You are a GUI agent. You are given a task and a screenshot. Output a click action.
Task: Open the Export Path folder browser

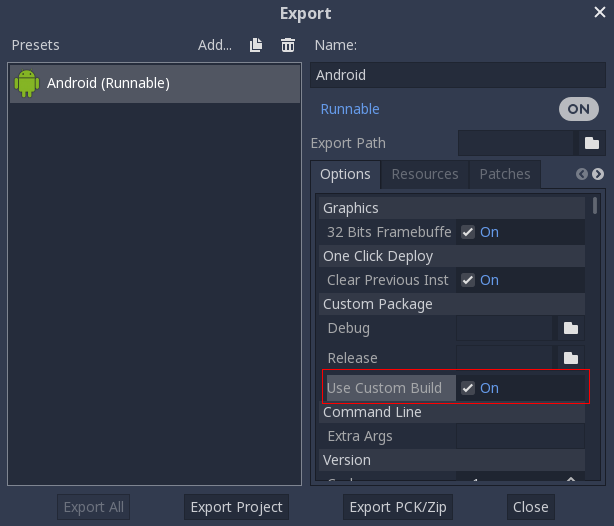(591, 143)
